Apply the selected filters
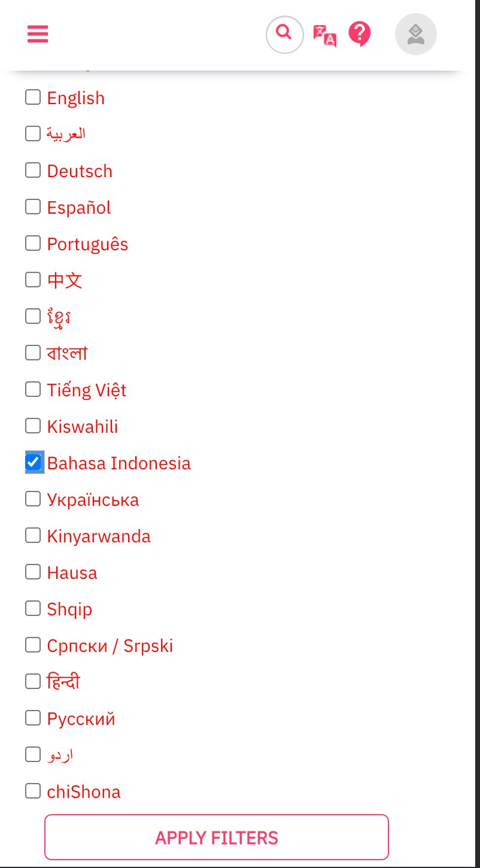The height and width of the screenshot is (868, 480). (217, 837)
